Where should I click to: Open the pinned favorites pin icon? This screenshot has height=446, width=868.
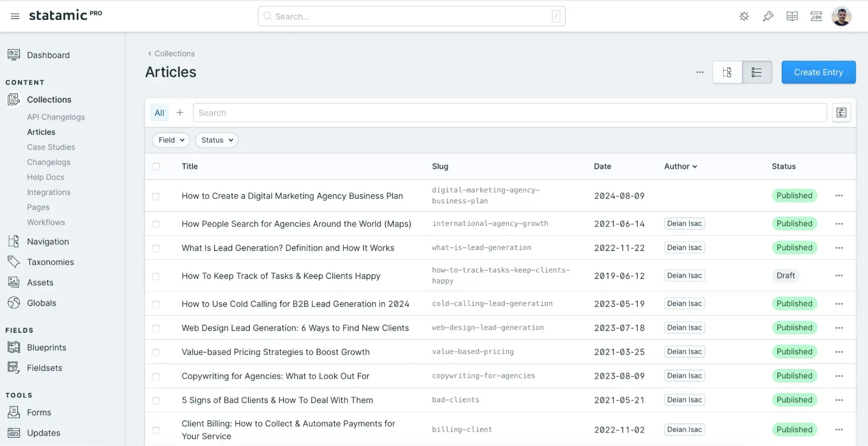click(x=768, y=17)
